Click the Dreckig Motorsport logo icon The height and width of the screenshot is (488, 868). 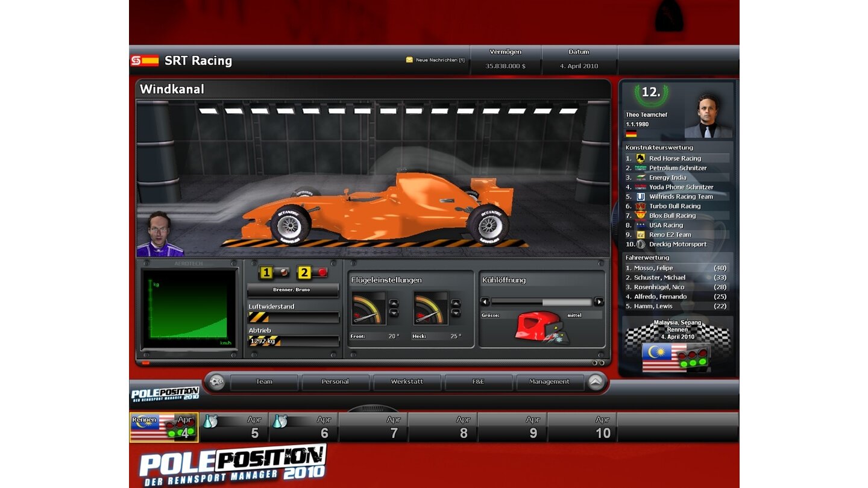tap(641, 245)
